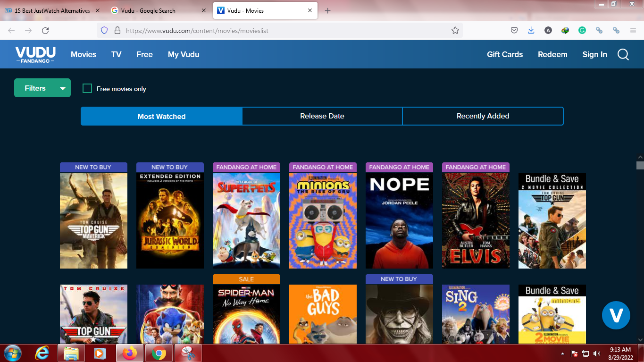Open the Minions 2 Movie bundle poster
The height and width of the screenshot is (362, 644).
tap(552, 314)
